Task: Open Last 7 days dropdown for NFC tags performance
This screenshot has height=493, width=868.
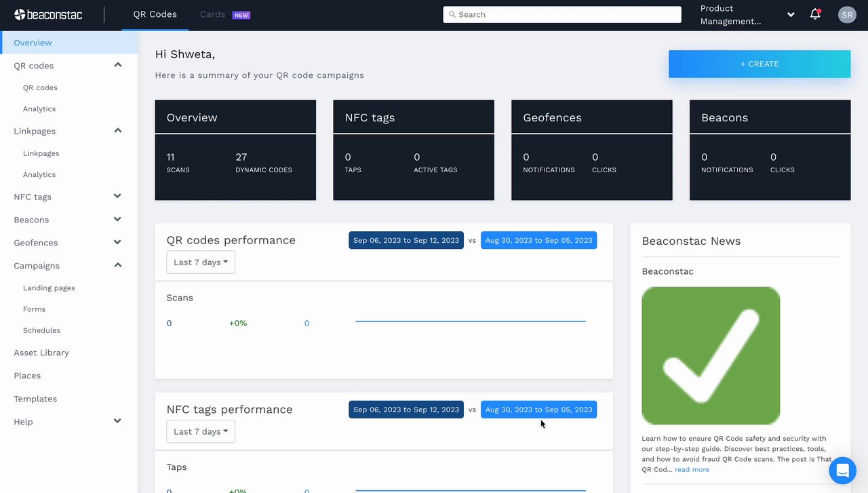Action: tap(201, 431)
